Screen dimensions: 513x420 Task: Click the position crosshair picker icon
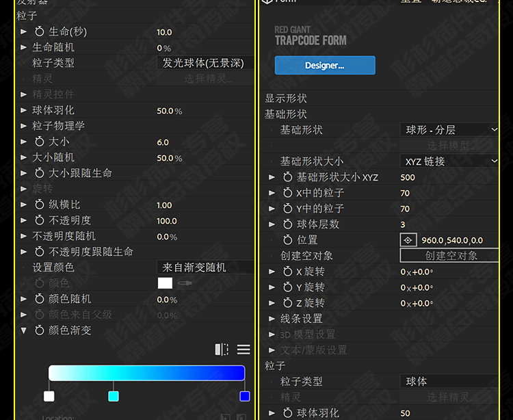pos(408,240)
